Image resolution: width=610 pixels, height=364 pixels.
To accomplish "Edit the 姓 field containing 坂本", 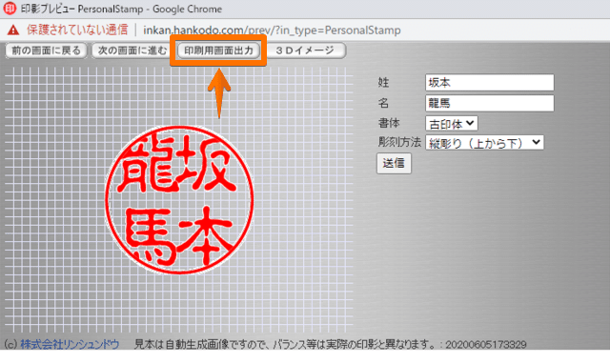I will pos(489,83).
